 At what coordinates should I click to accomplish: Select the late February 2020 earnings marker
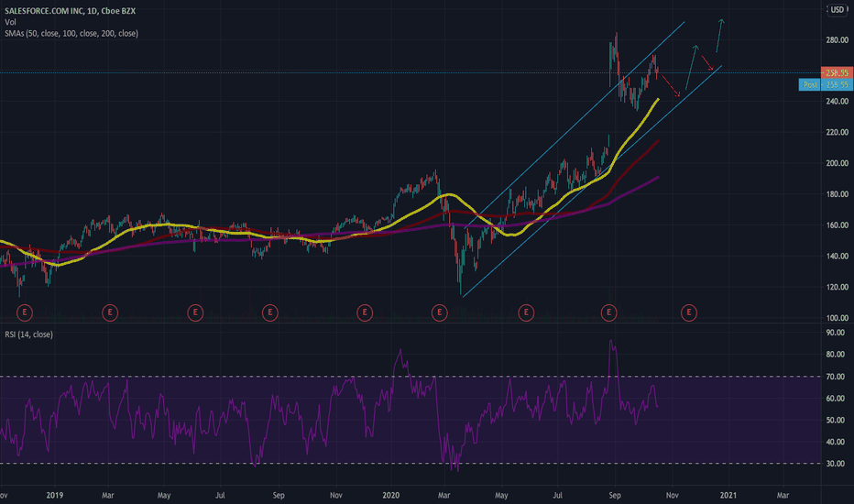point(440,312)
